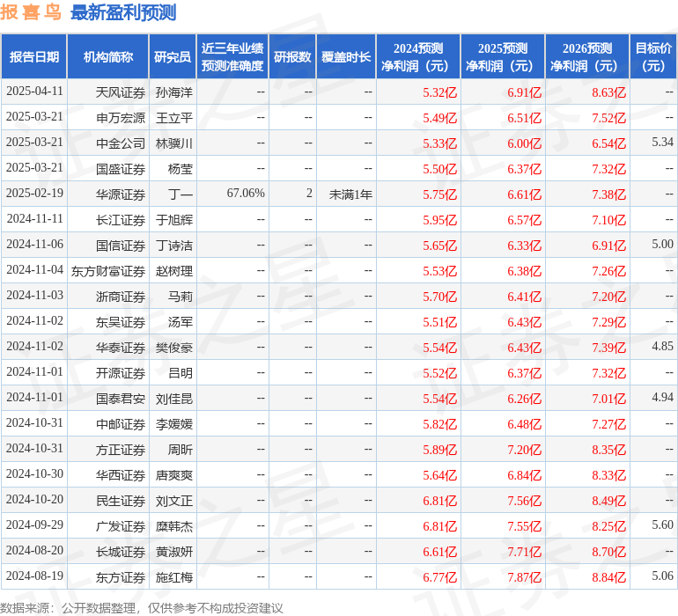Click 2026 profit forecast 8.35亿

point(608,450)
